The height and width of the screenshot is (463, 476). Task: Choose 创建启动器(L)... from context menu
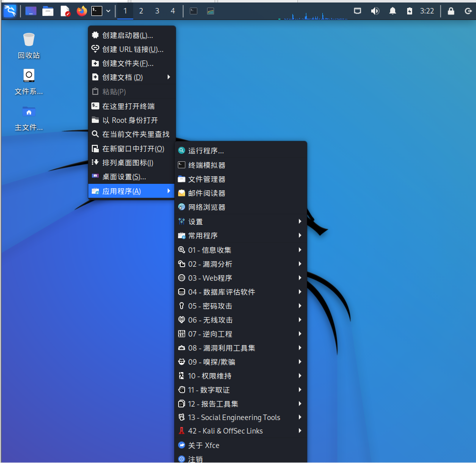click(x=132, y=35)
